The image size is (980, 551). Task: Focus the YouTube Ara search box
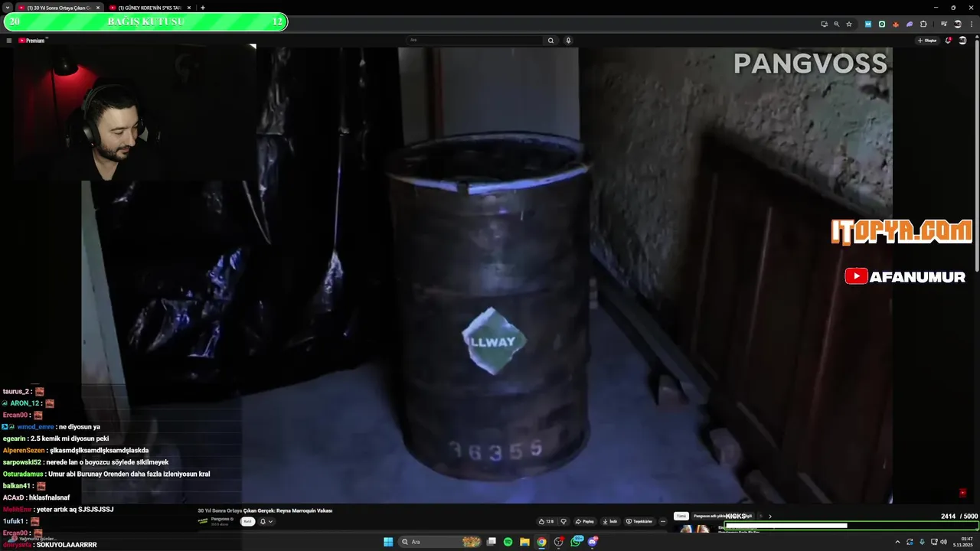pyautogui.click(x=475, y=41)
